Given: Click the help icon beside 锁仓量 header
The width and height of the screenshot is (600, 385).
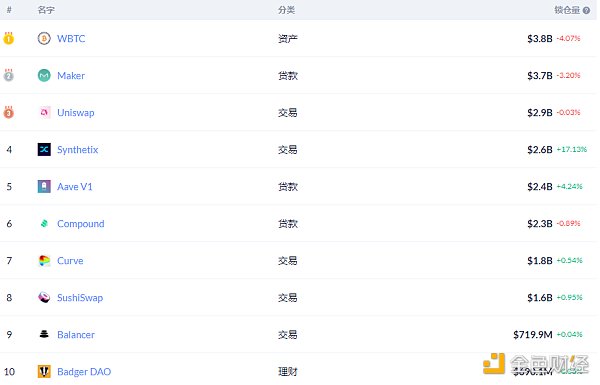Looking at the screenshot, I should [586, 10].
